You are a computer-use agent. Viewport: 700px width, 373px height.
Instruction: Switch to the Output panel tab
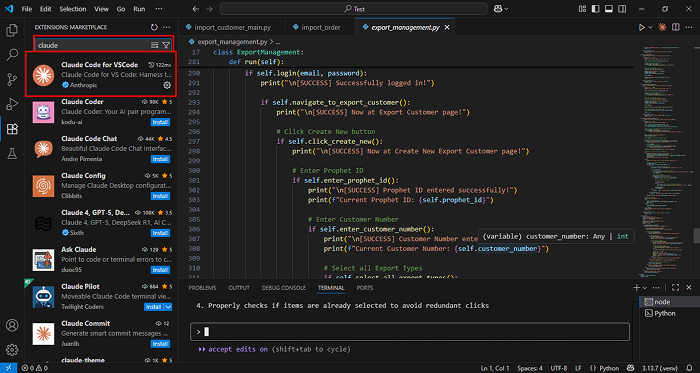[x=239, y=288]
